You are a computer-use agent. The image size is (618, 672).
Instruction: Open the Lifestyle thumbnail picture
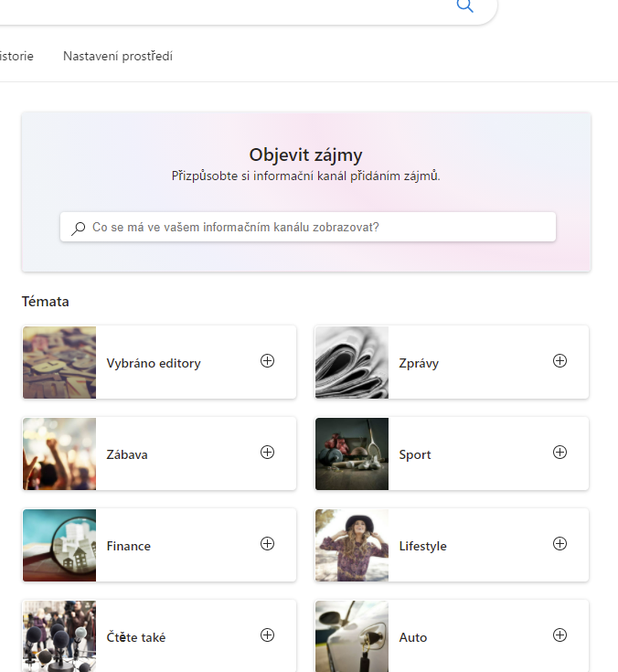[352, 546]
